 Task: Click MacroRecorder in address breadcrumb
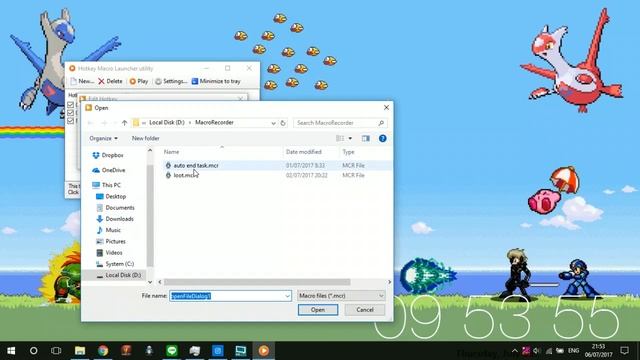[x=214, y=122]
